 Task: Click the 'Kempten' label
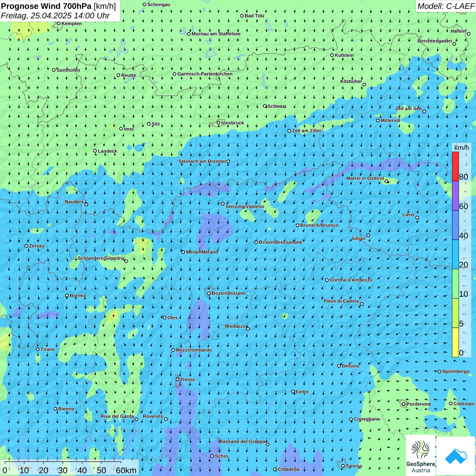point(72,23)
